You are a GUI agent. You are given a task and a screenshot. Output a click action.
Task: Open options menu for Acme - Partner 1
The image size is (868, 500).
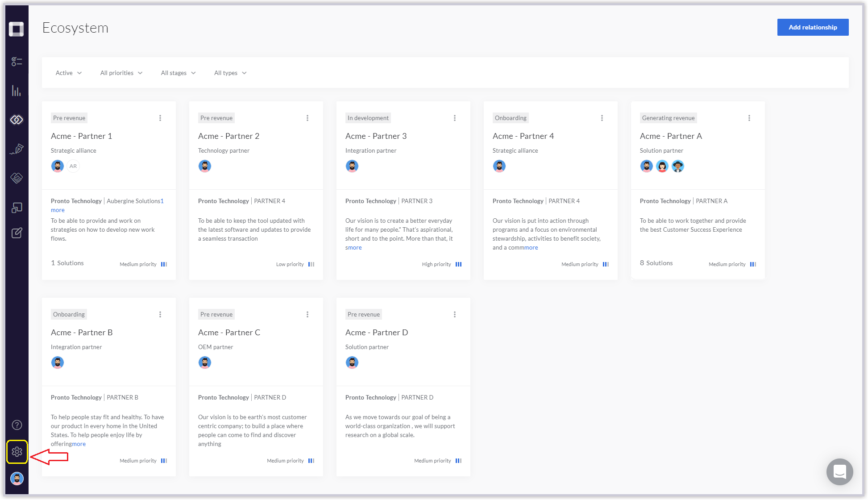(x=160, y=118)
